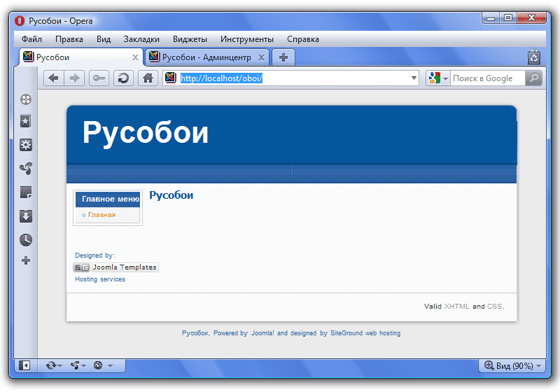Open the Widgets gear panel in sidebar
Viewport: 560px width, 392px height.
(26, 146)
